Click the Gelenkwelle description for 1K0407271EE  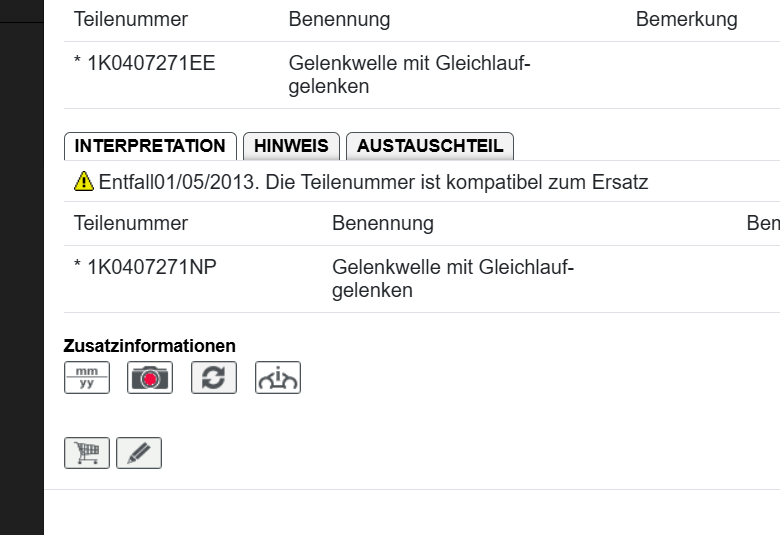point(409,75)
